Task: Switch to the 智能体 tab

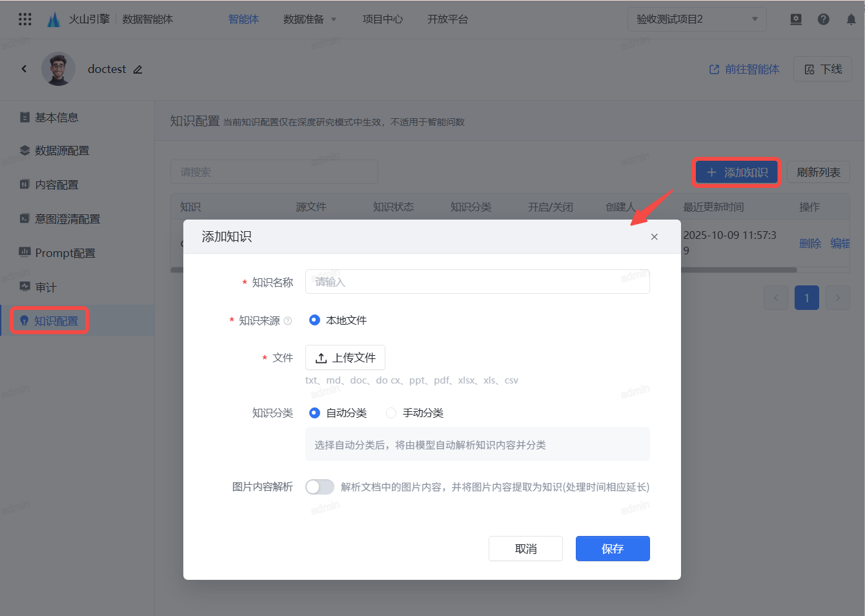Action: 243,19
